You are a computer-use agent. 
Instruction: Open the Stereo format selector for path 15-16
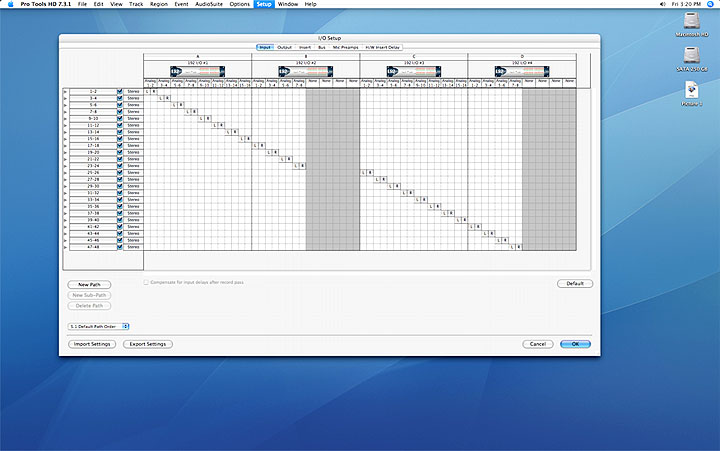tap(133, 139)
